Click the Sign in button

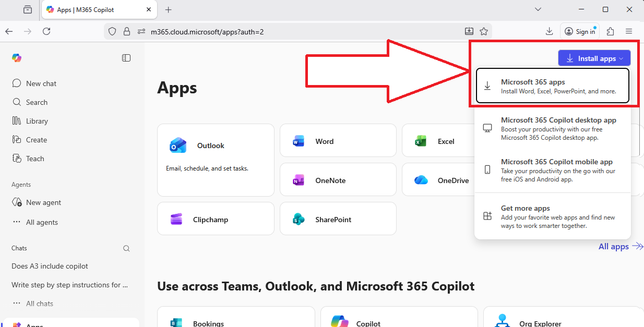tap(579, 31)
